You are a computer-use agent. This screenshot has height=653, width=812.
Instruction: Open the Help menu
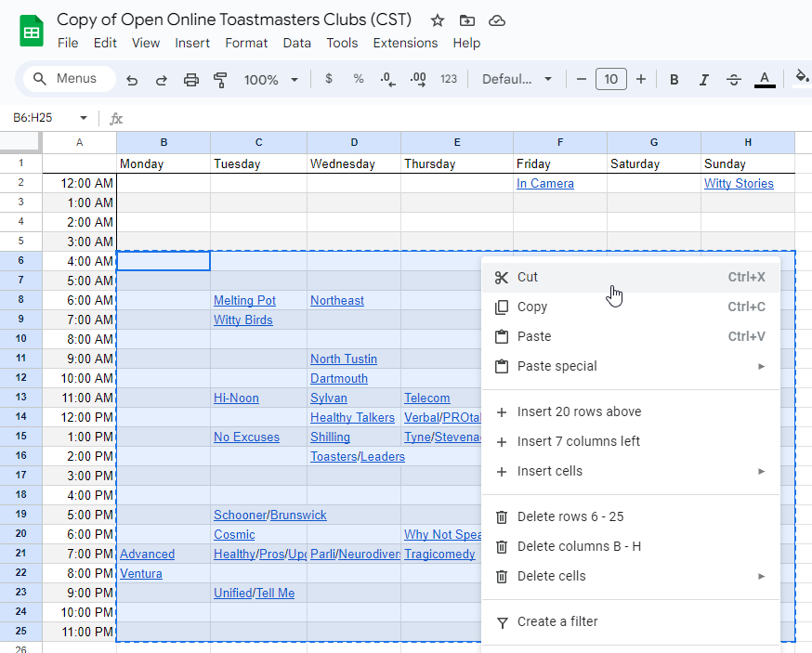point(466,43)
